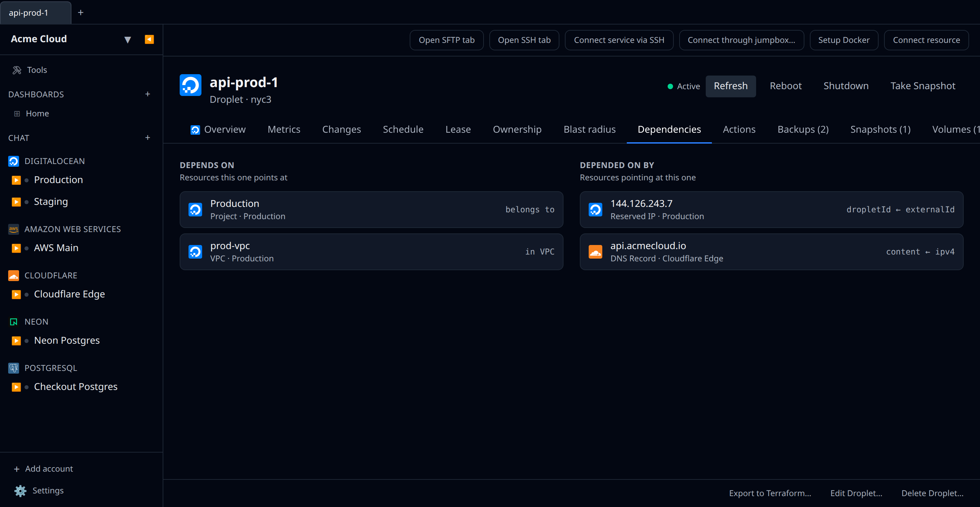Screen dimensions: 980x507
Task: Shutdown the api-prod-1 droplet
Action: click(x=846, y=86)
